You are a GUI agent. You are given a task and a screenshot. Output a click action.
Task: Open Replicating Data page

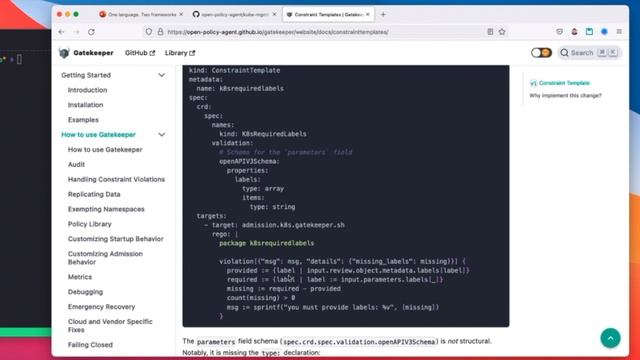[x=94, y=194]
